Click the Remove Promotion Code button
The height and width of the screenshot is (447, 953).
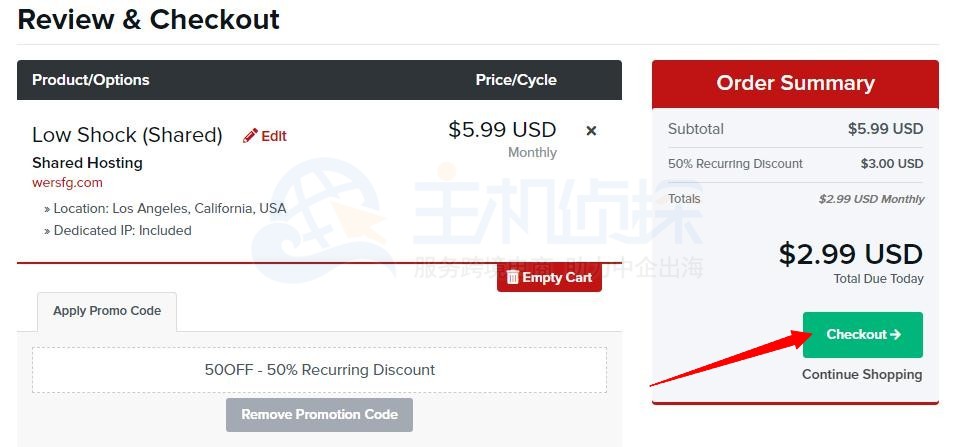pos(319,414)
